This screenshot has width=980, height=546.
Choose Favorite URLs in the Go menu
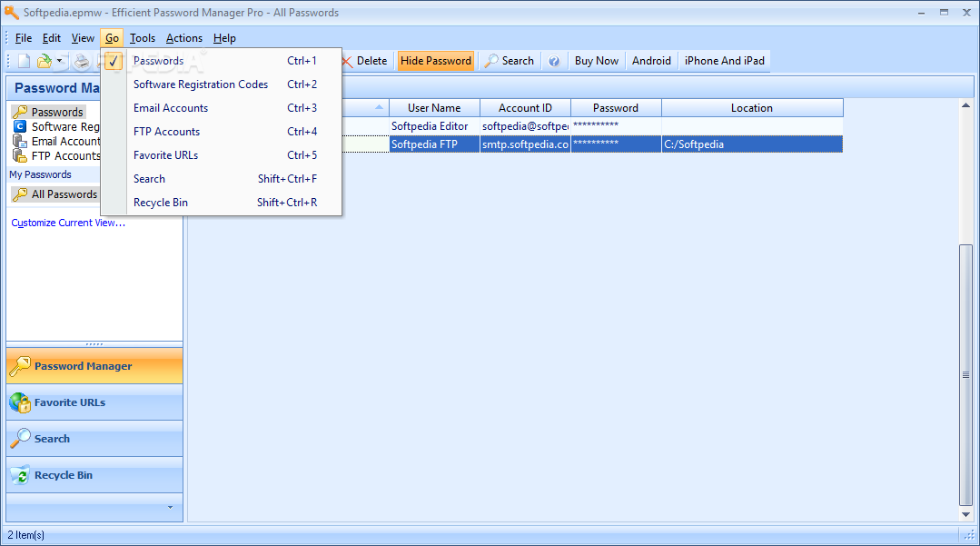[x=222, y=155]
